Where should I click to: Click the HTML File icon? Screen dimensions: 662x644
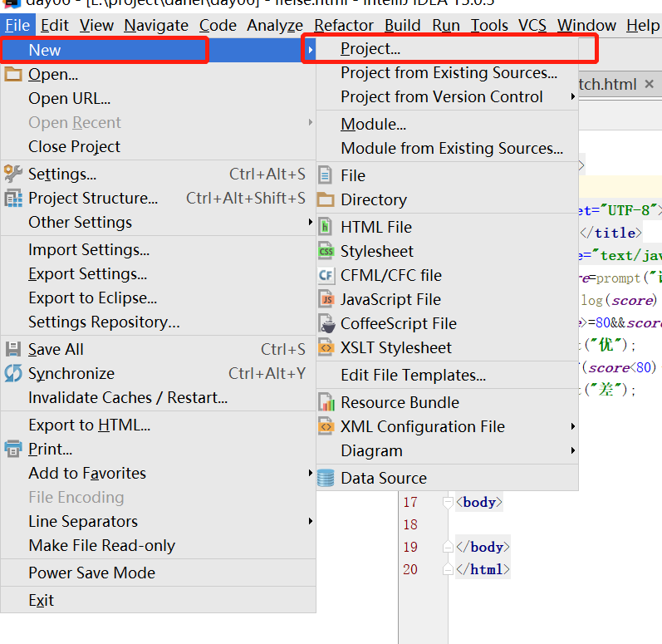tap(325, 227)
